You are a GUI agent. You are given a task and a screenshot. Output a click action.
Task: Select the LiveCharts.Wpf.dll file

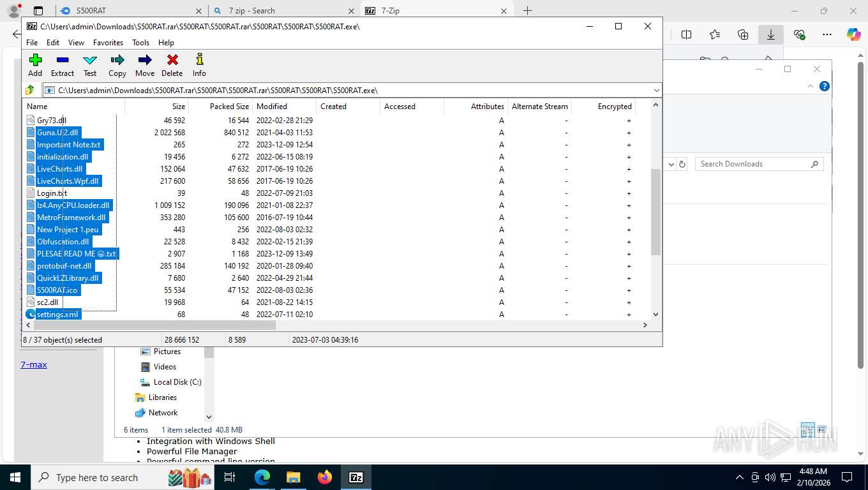(68, 181)
